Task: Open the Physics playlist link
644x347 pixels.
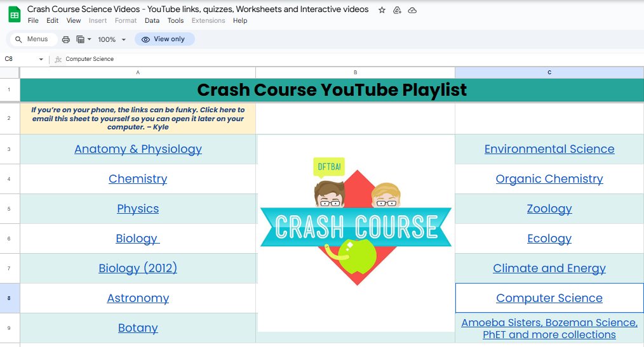Action: coord(138,208)
